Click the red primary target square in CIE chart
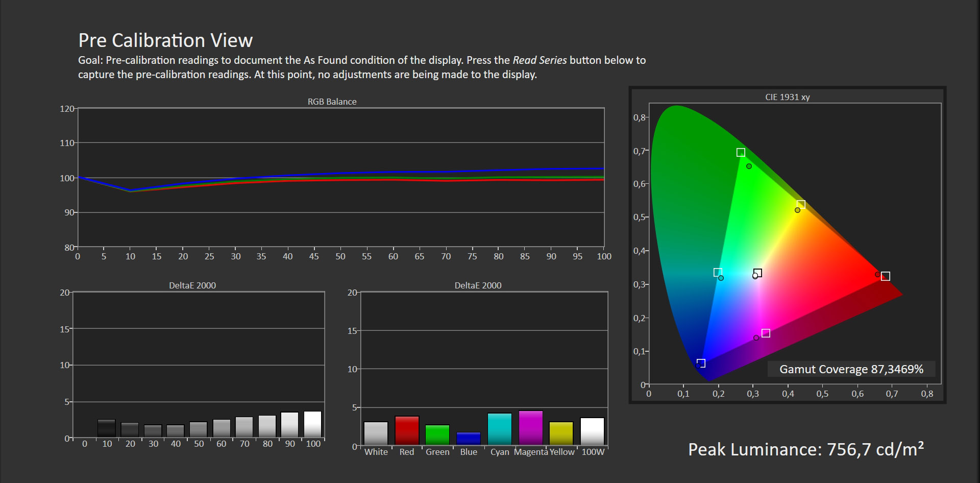Screen dimensions: 980x483 coord(886,276)
